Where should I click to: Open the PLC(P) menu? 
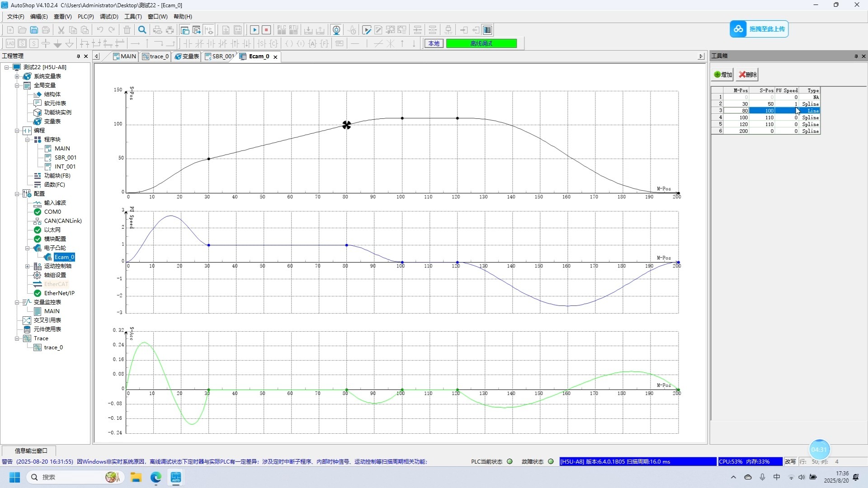86,16
